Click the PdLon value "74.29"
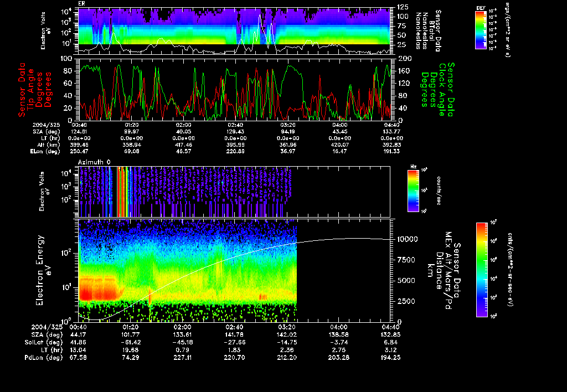This screenshot has width=567, height=392. click(x=131, y=358)
